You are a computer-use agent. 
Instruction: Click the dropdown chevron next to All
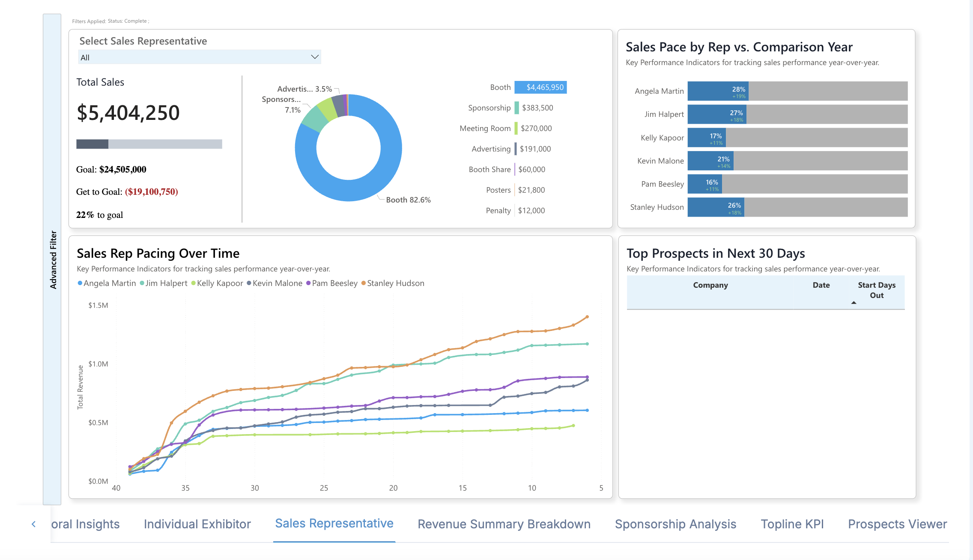[315, 57]
